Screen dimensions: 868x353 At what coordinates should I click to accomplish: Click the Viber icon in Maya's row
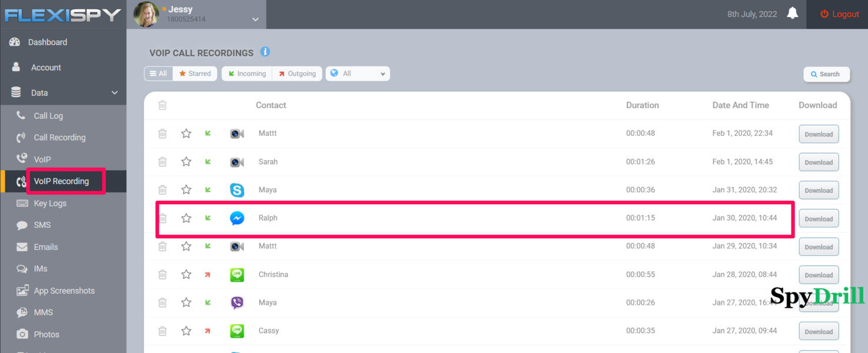point(237,303)
